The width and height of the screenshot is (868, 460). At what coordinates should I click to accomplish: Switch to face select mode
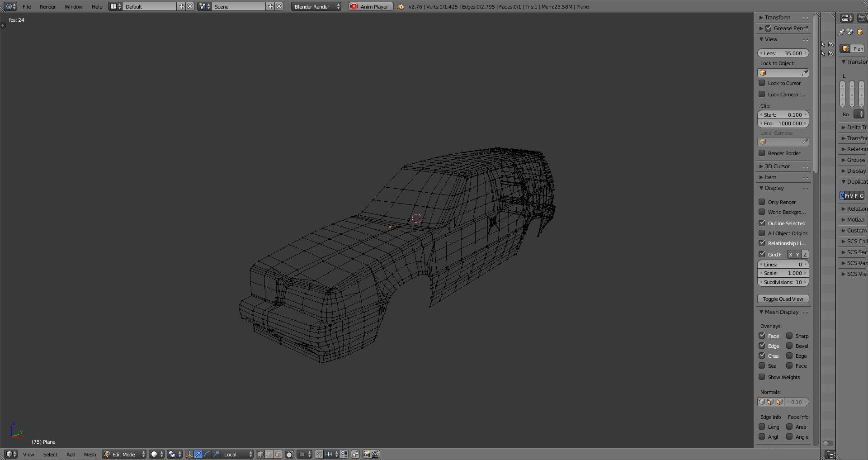click(x=278, y=454)
